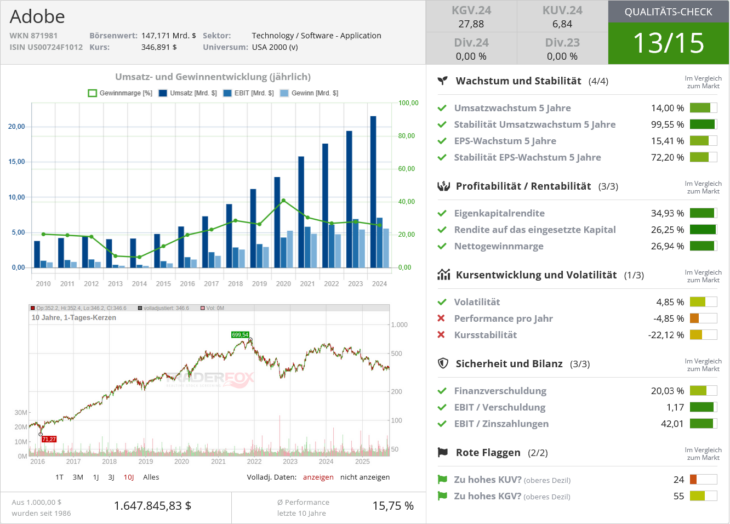
Task: Click 'nicht anzeigen' for Volladj. Daten
Action: coord(370,477)
